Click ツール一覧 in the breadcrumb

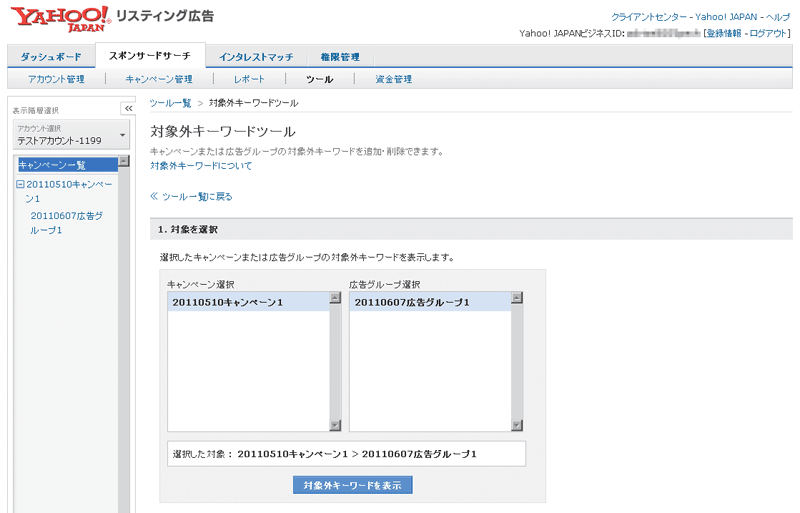coord(170,103)
